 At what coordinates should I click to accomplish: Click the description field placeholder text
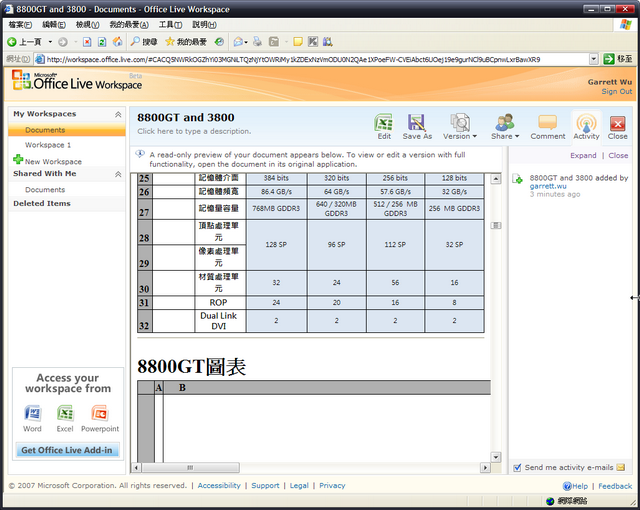[x=194, y=131]
